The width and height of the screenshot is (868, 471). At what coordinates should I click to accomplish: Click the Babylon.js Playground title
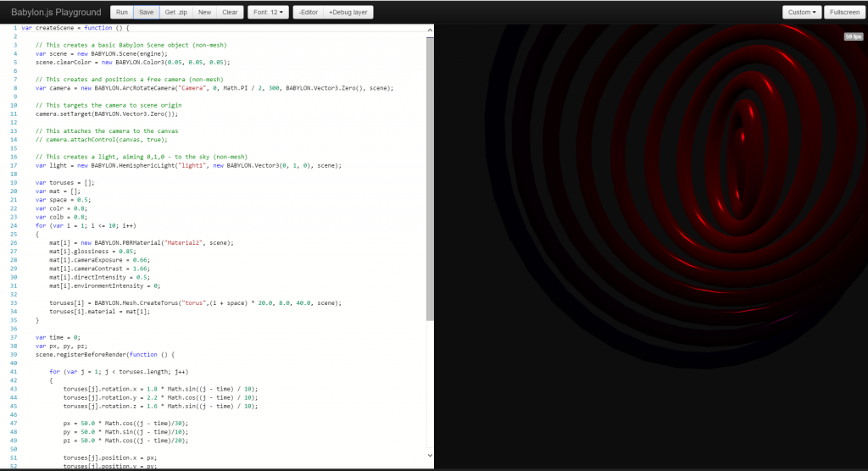(56, 12)
